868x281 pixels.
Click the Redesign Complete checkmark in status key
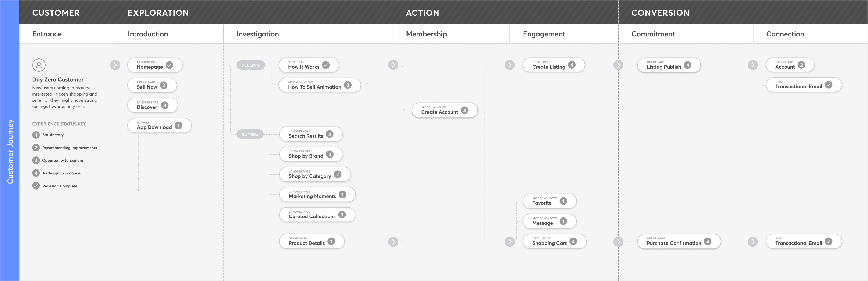(36, 186)
